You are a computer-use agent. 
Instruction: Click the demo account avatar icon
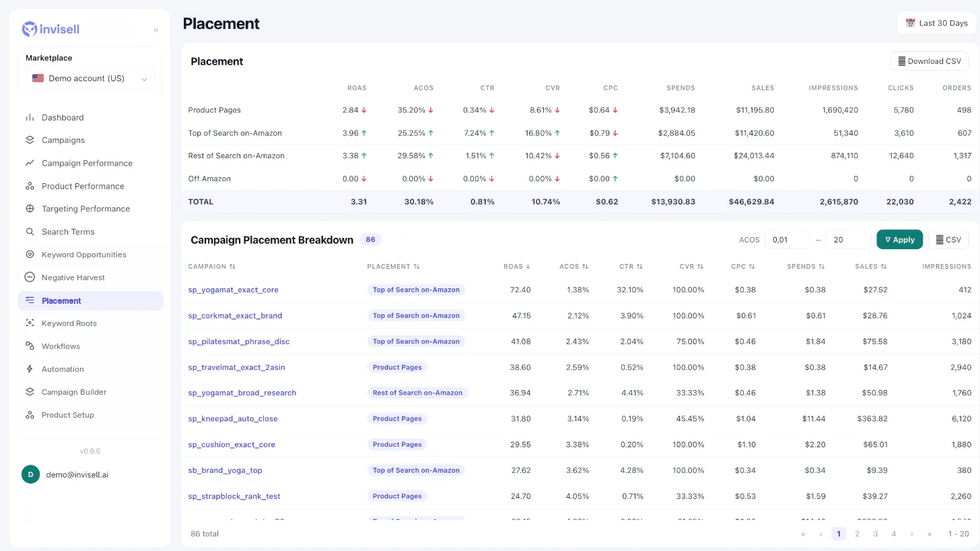(x=30, y=474)
